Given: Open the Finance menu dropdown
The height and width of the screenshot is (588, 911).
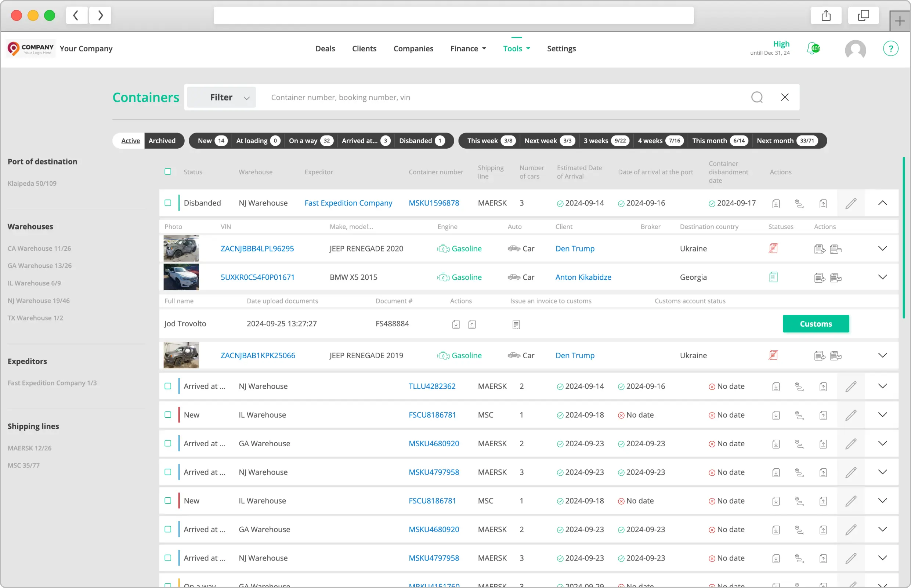Looking at the screenshot, I should coord(468,48).
